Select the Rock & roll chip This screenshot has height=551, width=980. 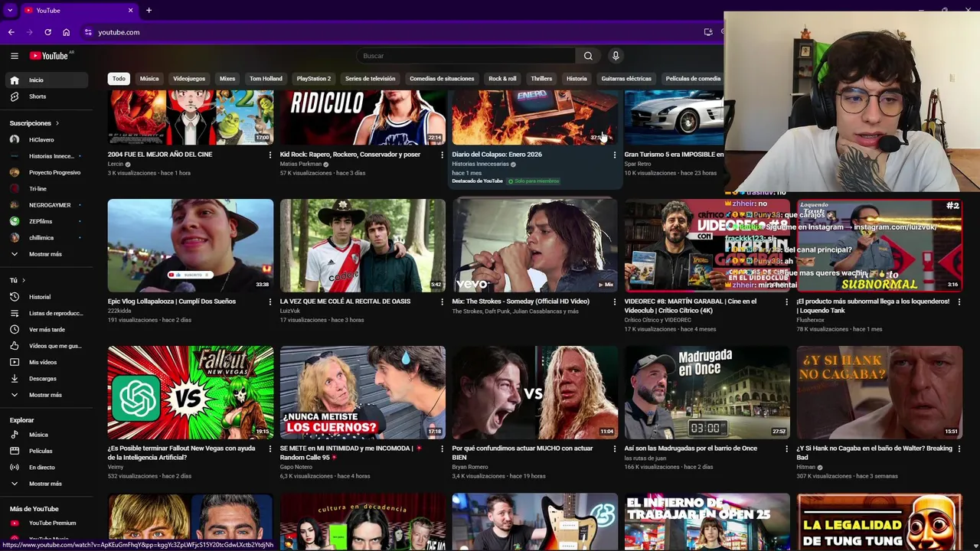[502, 78]
